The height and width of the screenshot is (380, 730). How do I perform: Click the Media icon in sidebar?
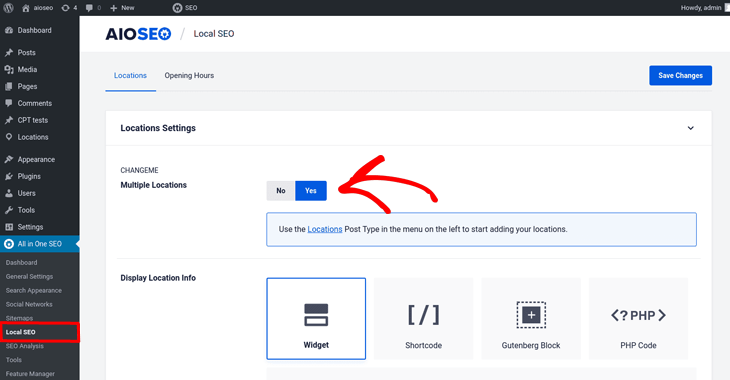[x=9, y=69]
